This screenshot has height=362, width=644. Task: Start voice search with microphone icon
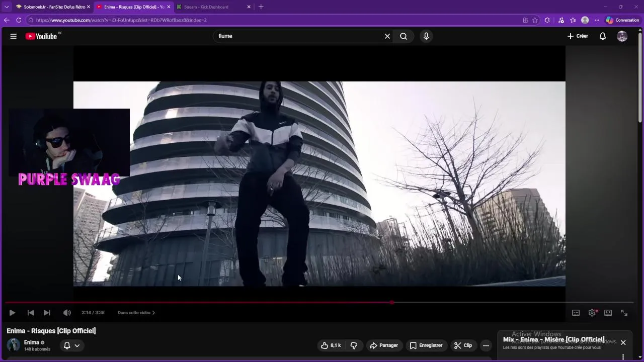click(426, 36)
